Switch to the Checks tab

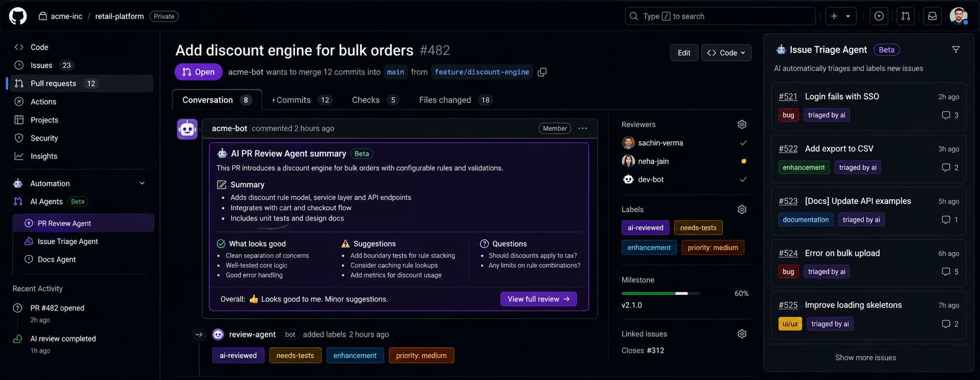point(375,100)
